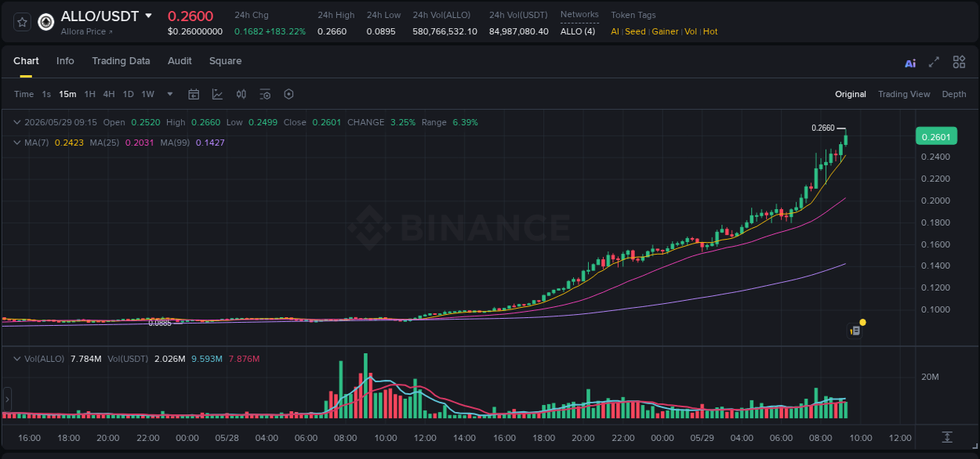Open the Audit tab
Image resolution: width=980 pixels, height=459 pixels.
coord(180,61)
